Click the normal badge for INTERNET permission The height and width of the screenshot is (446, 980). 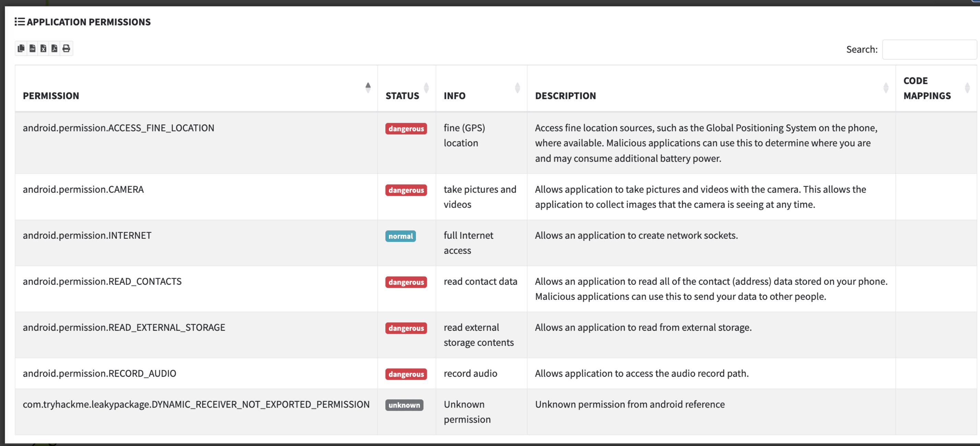point(400,236)
